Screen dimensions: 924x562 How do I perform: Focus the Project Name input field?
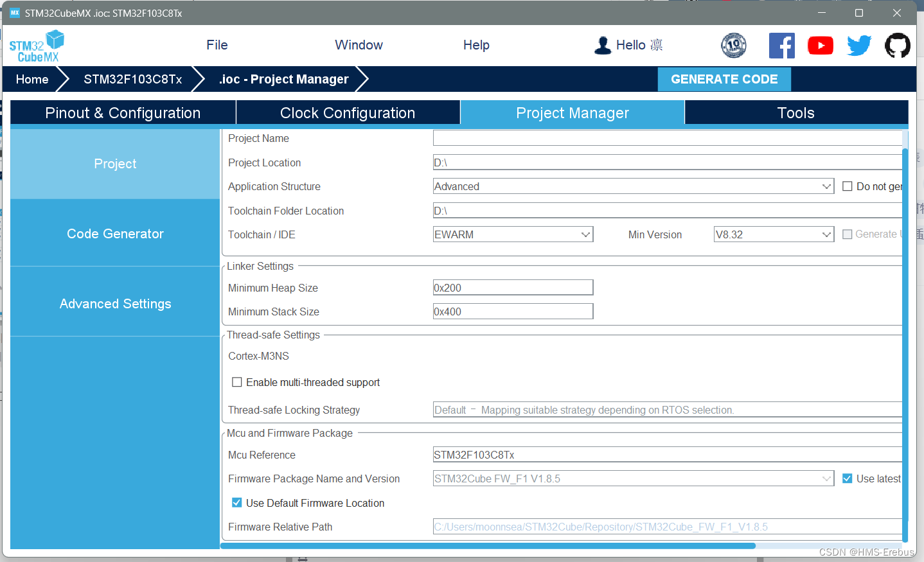[668, 138]
